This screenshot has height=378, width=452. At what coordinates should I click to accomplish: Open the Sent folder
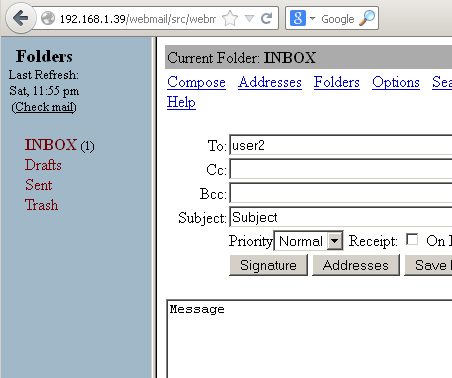[x=39, y=185]
